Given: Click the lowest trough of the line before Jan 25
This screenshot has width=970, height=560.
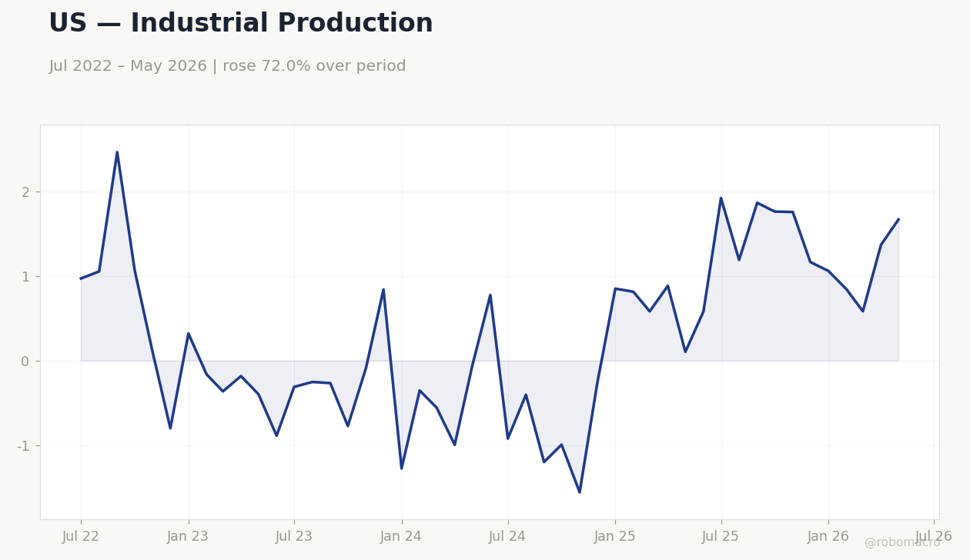Looking at the screenshot, I should click(580, 492).
